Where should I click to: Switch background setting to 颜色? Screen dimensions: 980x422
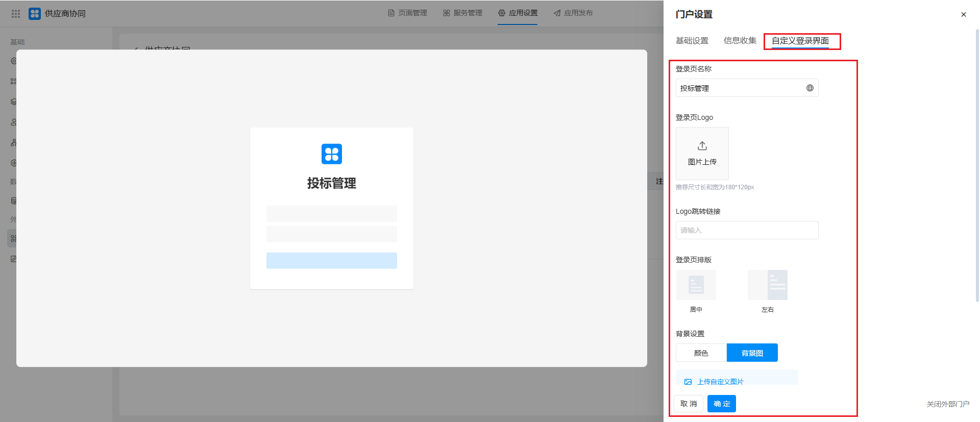pos(701,353)
